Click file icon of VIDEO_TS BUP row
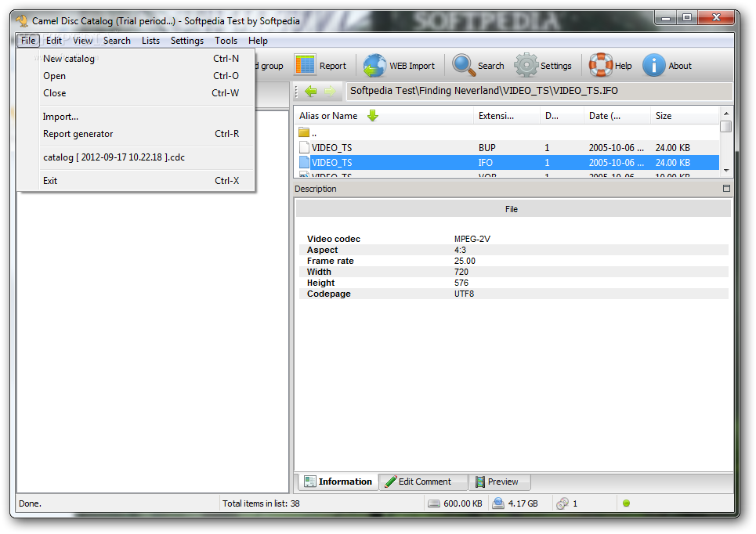The height and width of the screenshot is (534, 756). pos(304,147)
